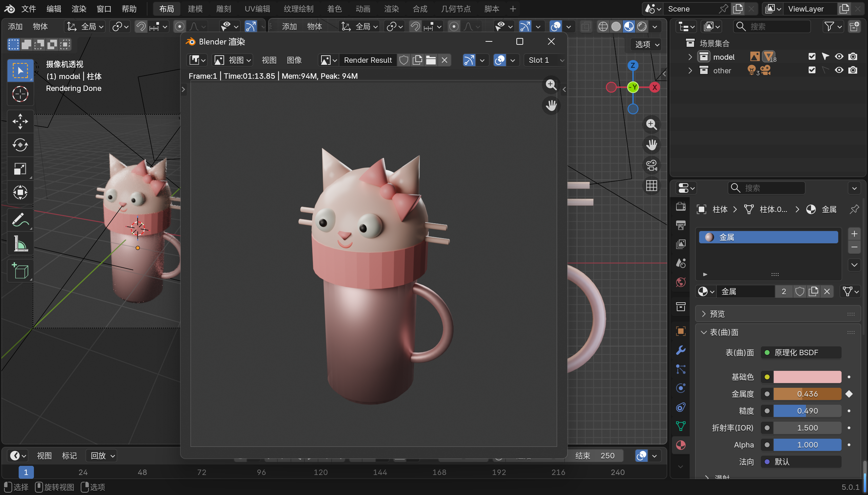
Task: Disable model collection in renders
Action: (852, 56)
